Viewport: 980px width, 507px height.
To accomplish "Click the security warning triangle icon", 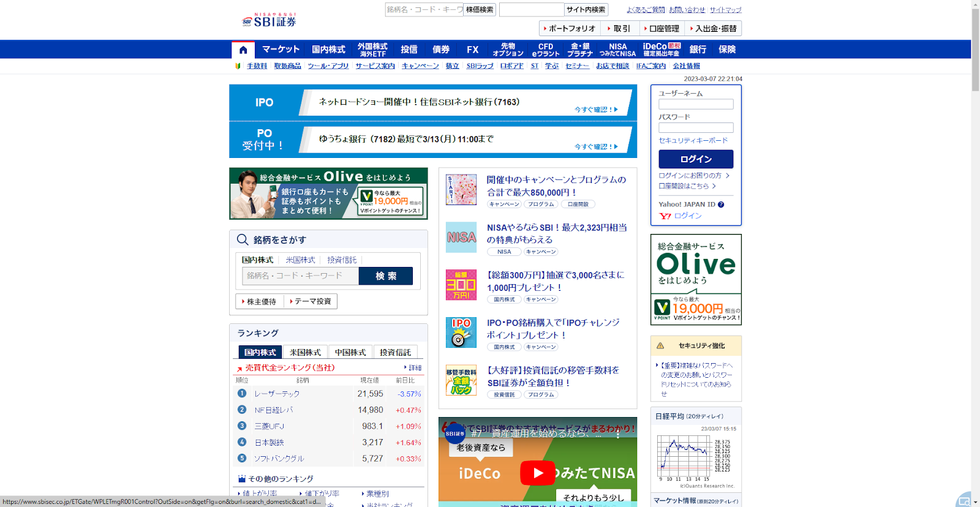I will (660, 346).
